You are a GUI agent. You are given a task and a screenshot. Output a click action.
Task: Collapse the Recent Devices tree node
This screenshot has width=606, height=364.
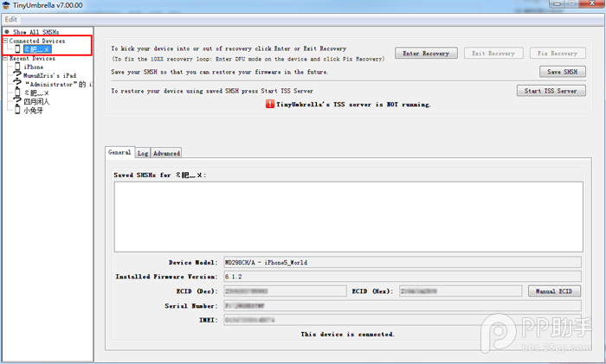[5, 58]
